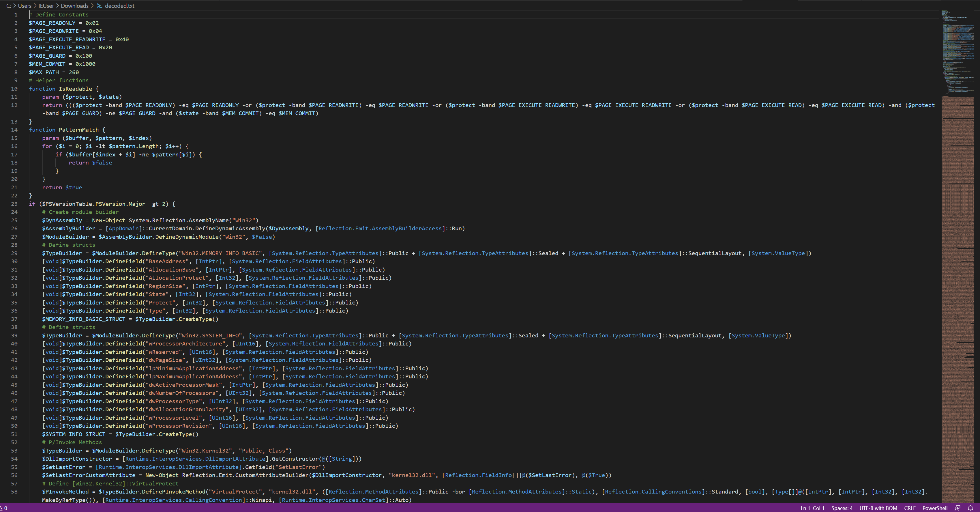This screenshot has width=980, height=512.
Task: Click 'function PatternMatch {' declaration
Action: (x=67, y=130)
